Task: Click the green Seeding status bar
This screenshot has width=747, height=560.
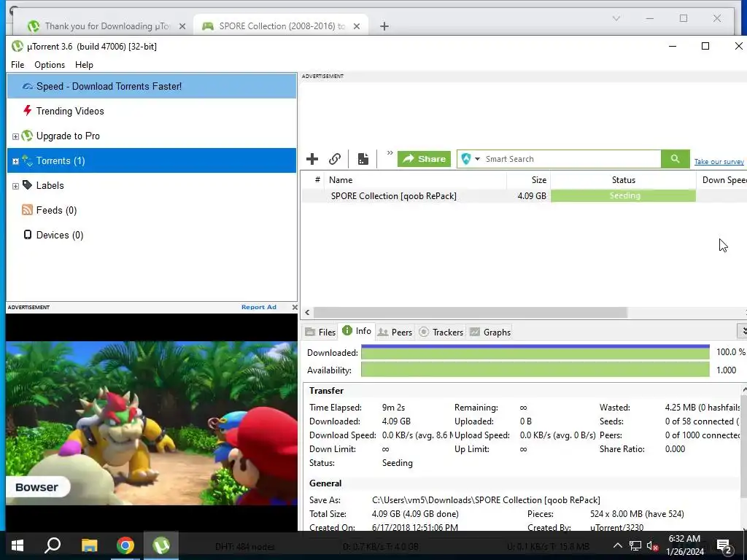Action: pos(623,195)
